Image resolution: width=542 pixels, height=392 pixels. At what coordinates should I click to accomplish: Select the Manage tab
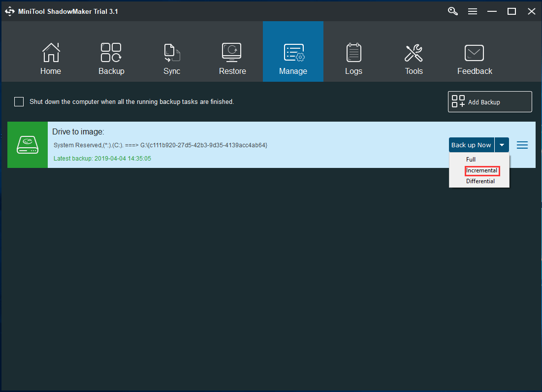click(x=293, y=52)
